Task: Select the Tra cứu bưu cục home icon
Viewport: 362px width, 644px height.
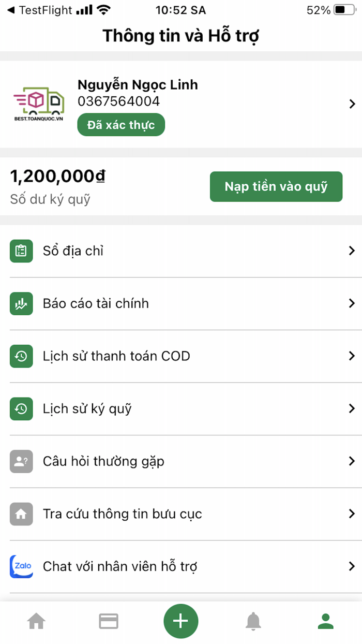Action: coord(21,514)
